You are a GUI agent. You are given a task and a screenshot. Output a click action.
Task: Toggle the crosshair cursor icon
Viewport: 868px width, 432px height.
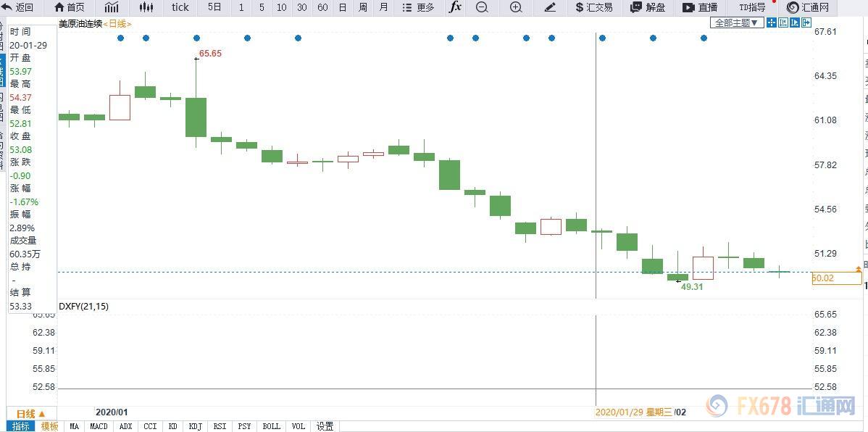click(x=772, y=22)
